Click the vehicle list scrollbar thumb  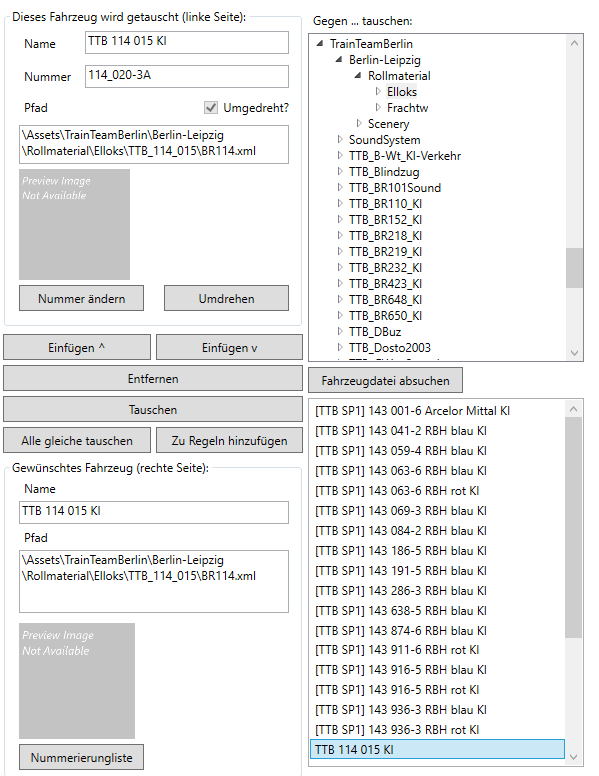tap(574, 527)
